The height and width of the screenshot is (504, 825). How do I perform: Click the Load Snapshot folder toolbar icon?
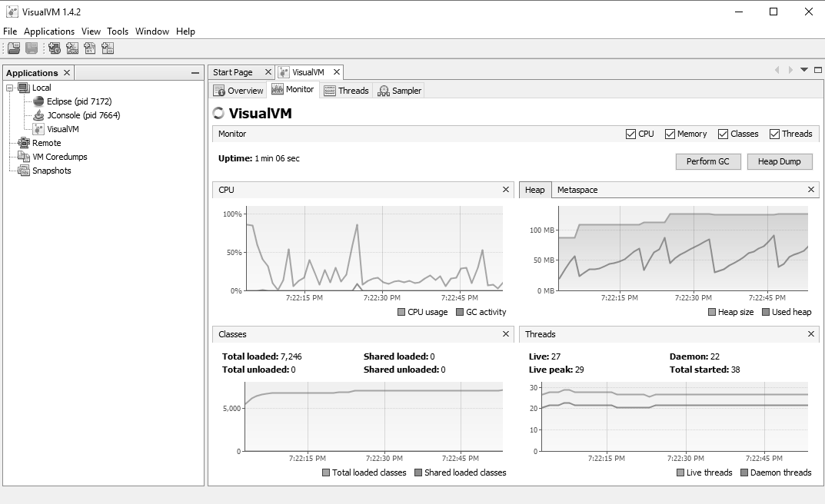[x=14, y=48]
